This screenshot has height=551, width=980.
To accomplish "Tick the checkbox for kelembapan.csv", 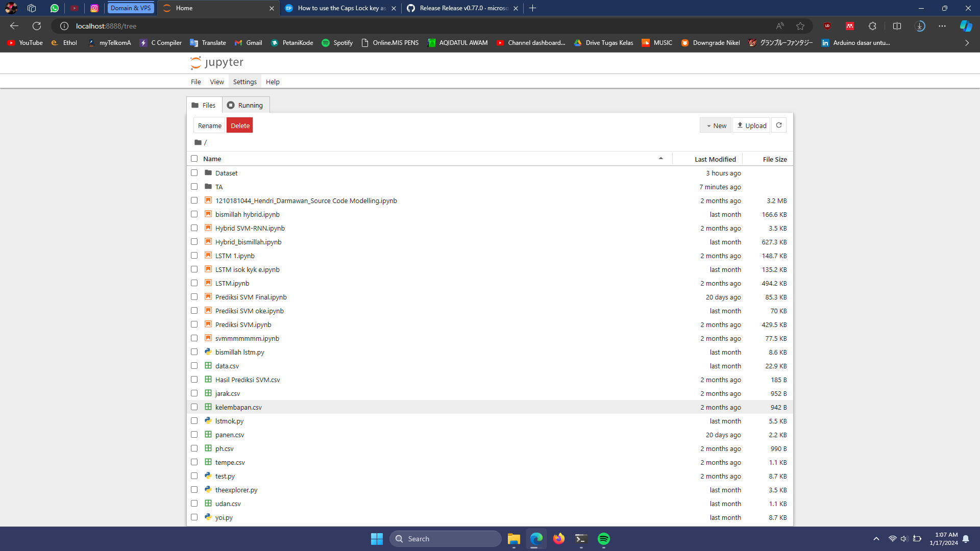I will pos(194,407).
